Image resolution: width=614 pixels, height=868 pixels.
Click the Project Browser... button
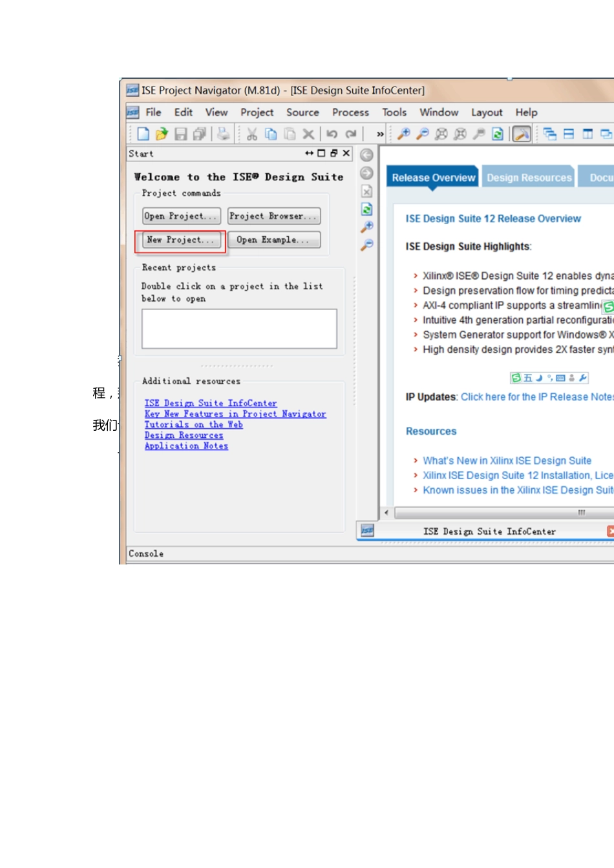click(x=274, y=216)
